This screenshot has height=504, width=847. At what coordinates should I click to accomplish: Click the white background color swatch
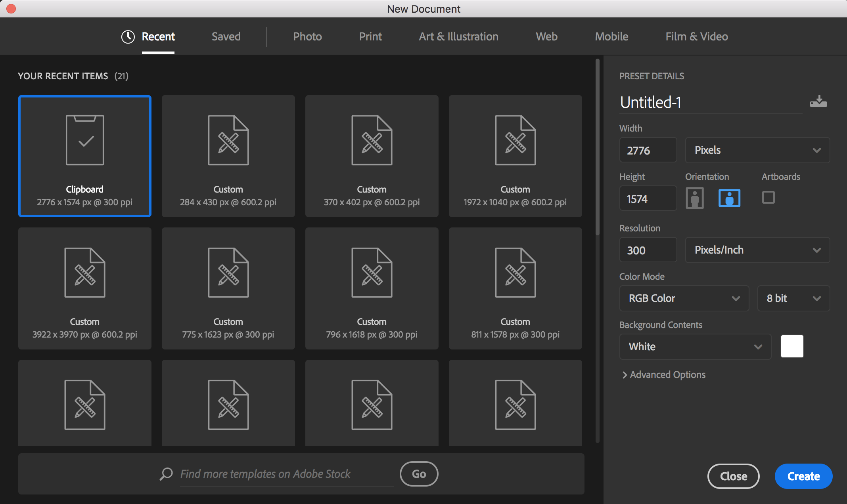[792, 346]
